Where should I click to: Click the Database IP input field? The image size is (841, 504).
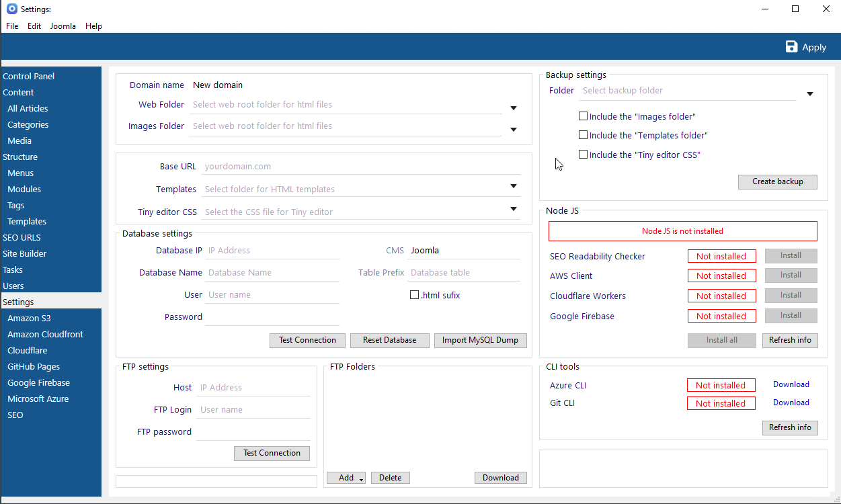[272, 251]
